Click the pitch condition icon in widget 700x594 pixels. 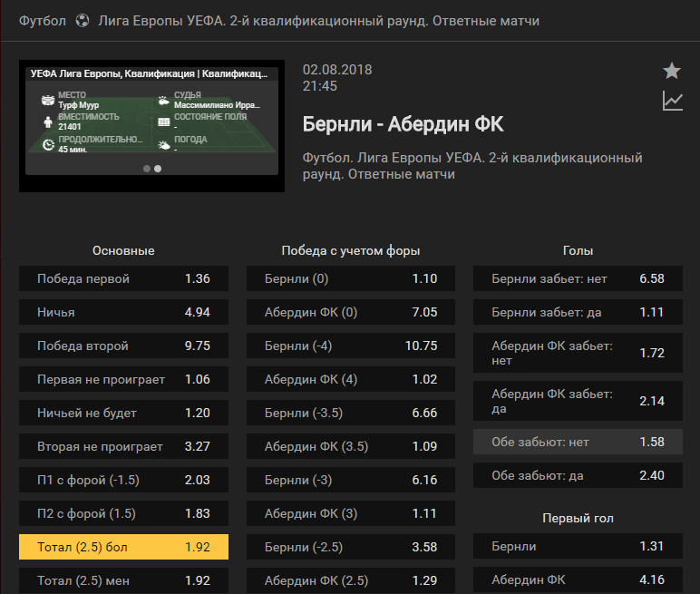point(164,122)
